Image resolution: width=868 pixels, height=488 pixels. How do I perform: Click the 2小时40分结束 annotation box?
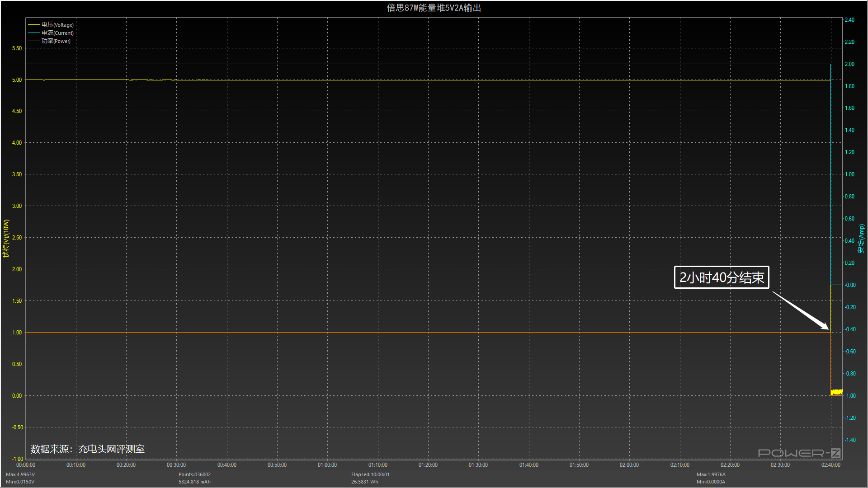pyautogui.click(x=721, y=277)
